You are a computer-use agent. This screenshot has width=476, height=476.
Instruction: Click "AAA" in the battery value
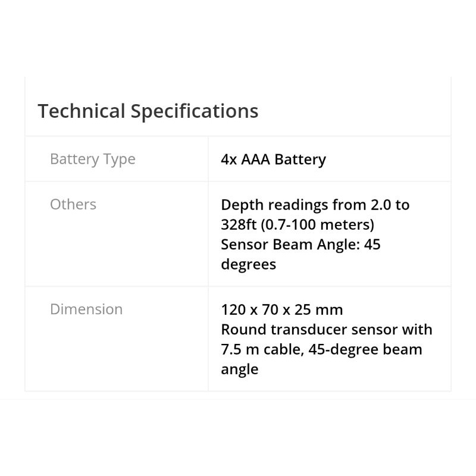tap(256, 159)
